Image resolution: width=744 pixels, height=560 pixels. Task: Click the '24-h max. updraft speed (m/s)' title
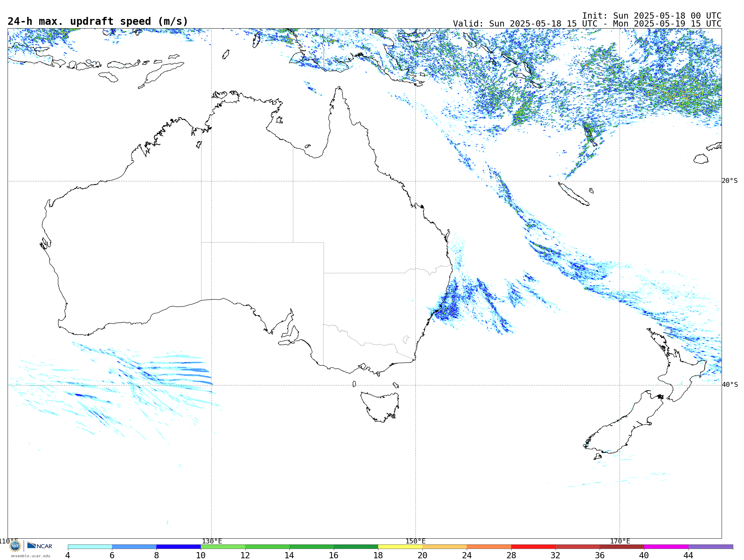(x=98, y=21)
